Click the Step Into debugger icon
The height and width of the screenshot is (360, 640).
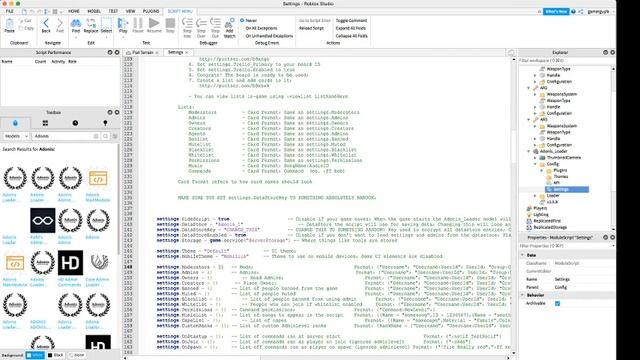tap(187, 23)
